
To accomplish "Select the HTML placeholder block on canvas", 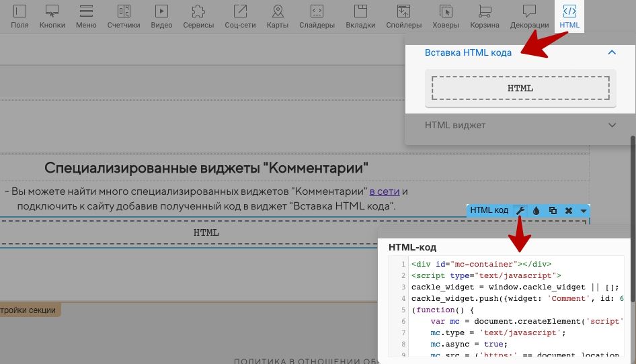I will coord(206,232).
